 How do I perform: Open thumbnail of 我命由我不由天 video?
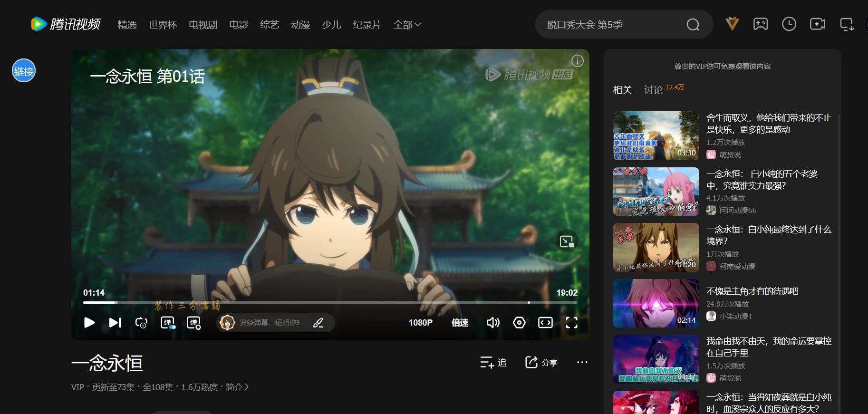656,359
